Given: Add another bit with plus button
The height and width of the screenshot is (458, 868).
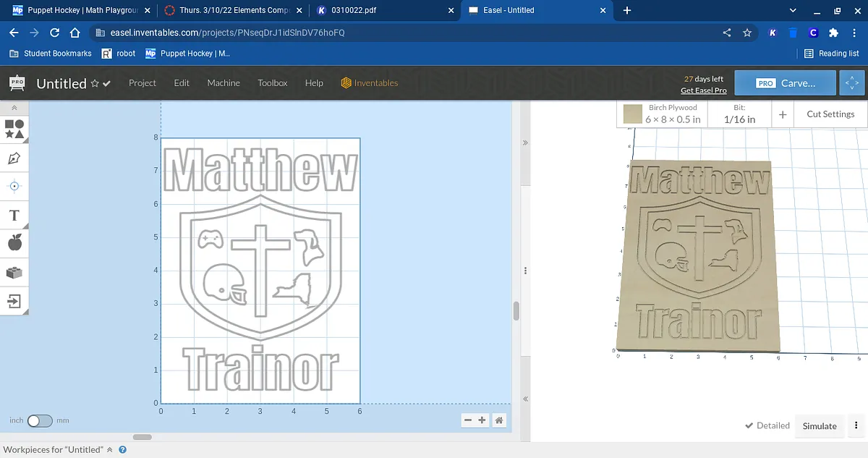Looking at the screenshot, I should coord(783,114).
